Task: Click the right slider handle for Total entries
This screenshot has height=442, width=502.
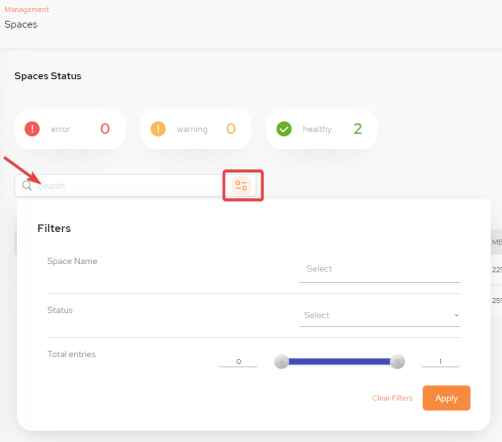Action: coord(397,361)
